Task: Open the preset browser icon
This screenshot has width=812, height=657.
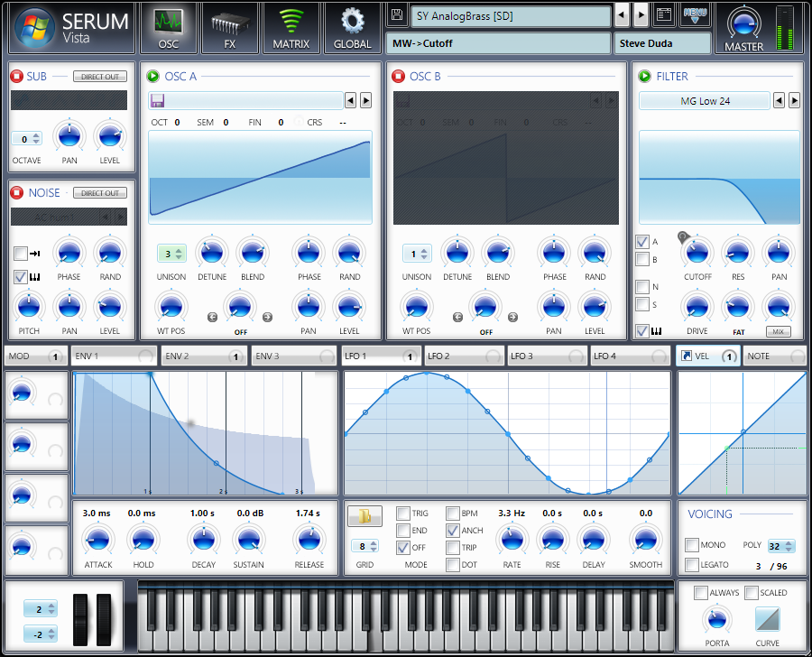Action: pos(664,15)
